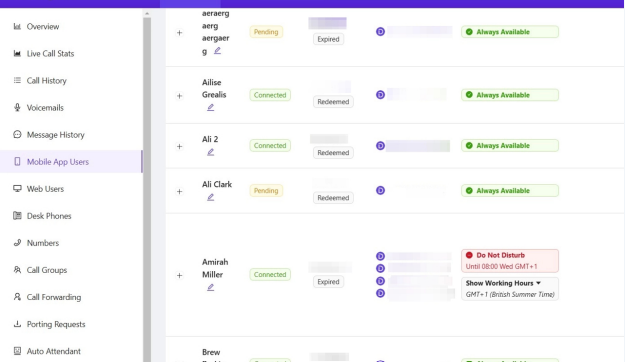Screen dimensions: 625x362
Task: Click Amirah Miller's Do Not Disturb status
Action: [510, 261]
